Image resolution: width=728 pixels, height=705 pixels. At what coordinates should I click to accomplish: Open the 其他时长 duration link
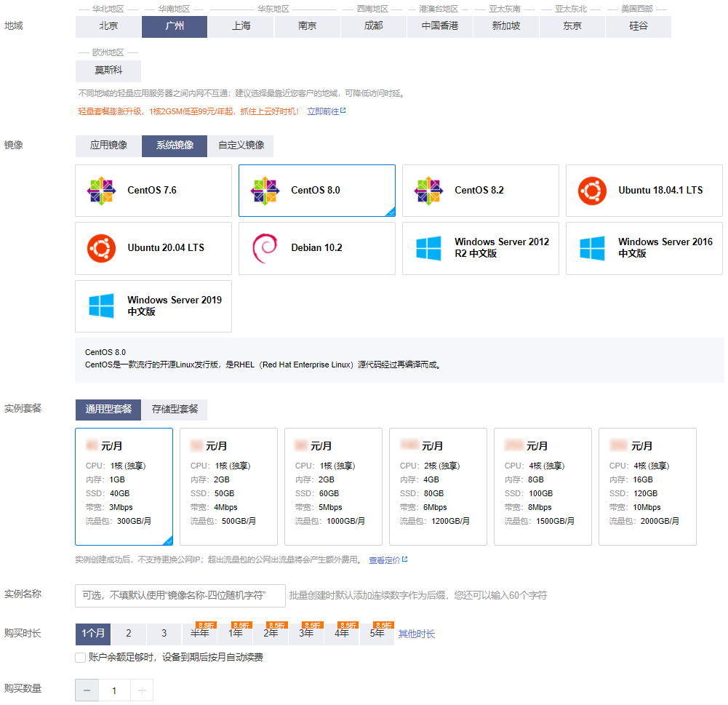[x=417, y=634]
